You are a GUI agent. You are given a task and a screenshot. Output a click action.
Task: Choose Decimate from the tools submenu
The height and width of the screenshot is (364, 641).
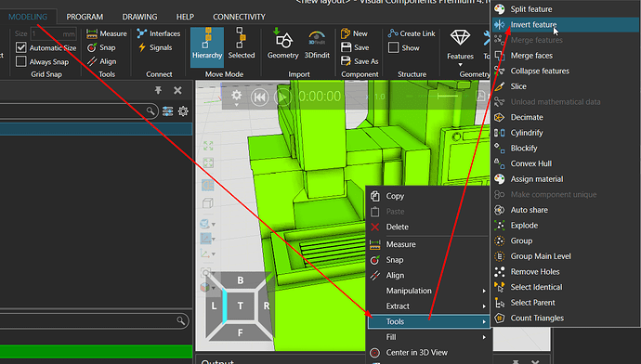click(x=527, y=117)
